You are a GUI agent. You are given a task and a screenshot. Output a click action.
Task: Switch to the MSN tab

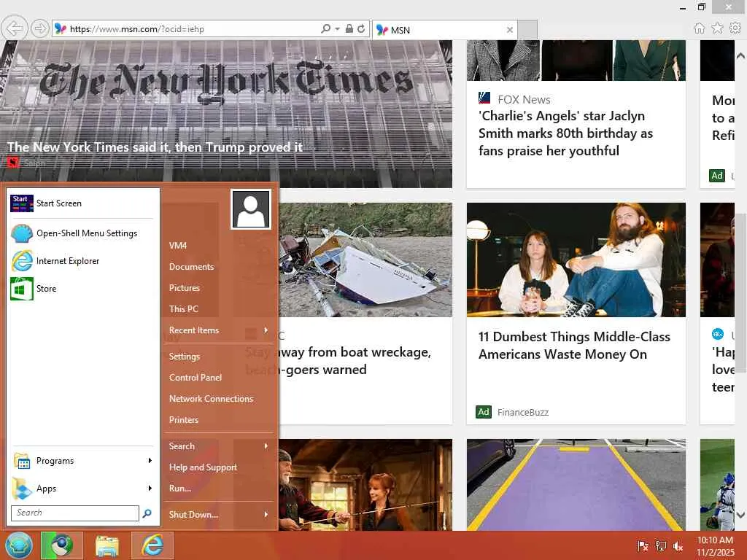pyautogui.click(x=443, y=30)
